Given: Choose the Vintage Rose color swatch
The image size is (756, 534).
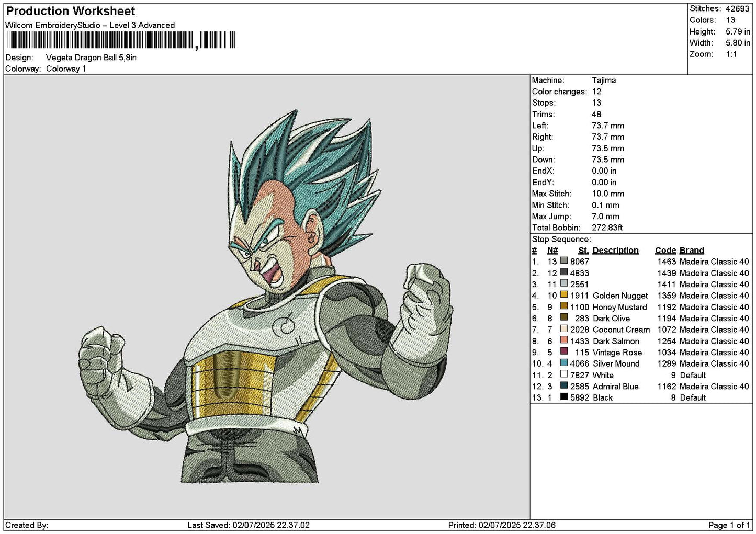Looking at the screenshot, I should click(x=564, y=351).
